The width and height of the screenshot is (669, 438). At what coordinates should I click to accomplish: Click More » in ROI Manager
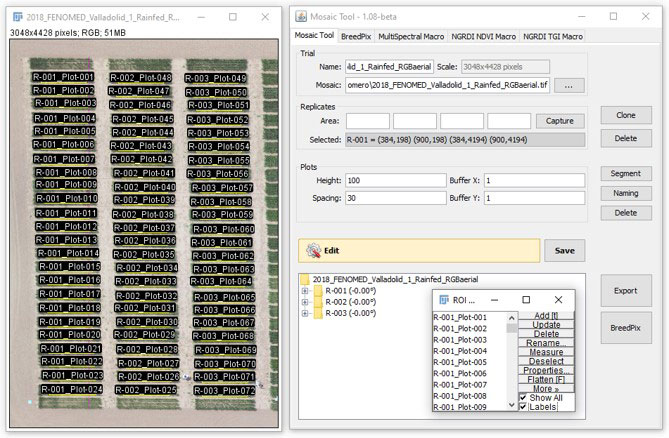point(546,389)
